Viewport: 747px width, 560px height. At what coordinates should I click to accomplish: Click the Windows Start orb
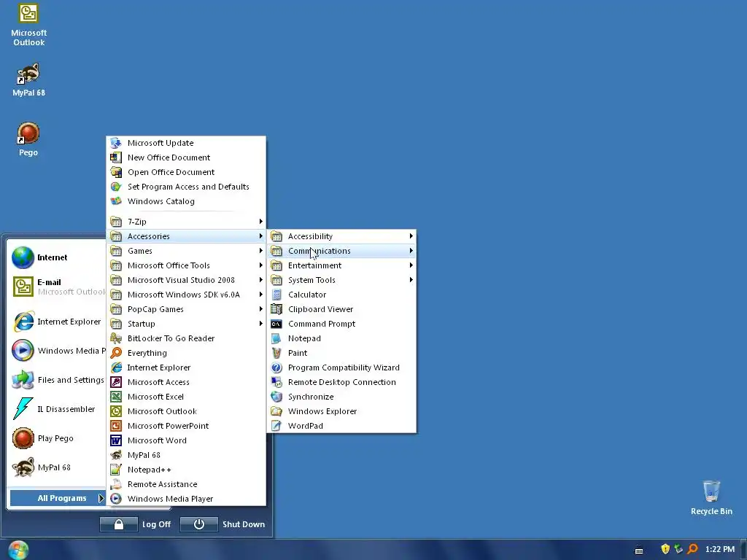(x=18, y=550)
